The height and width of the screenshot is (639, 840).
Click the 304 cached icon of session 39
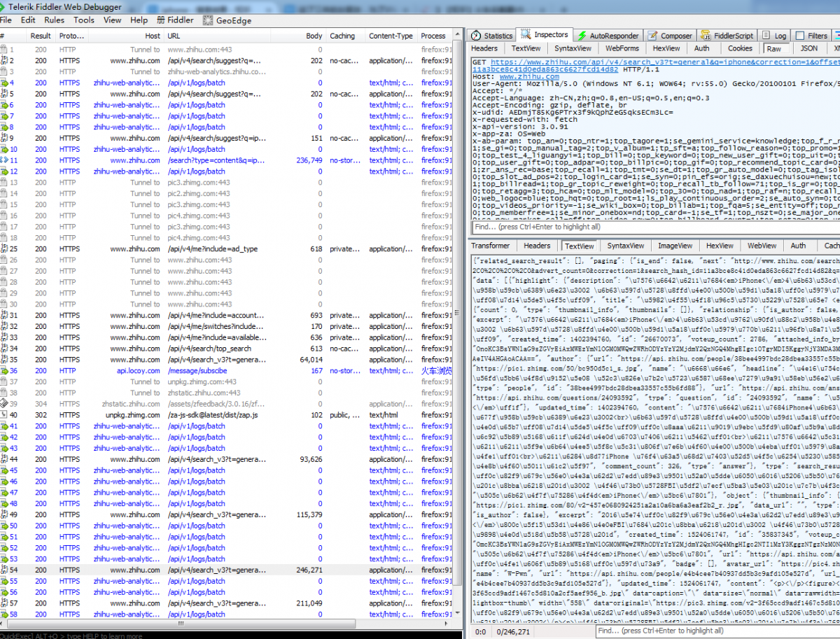click(3, 404)
